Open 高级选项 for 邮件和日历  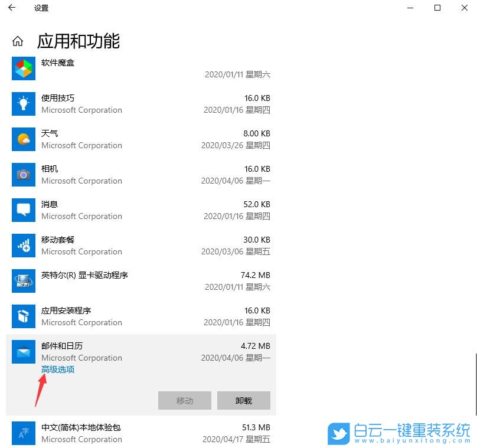tap(57, 369)
